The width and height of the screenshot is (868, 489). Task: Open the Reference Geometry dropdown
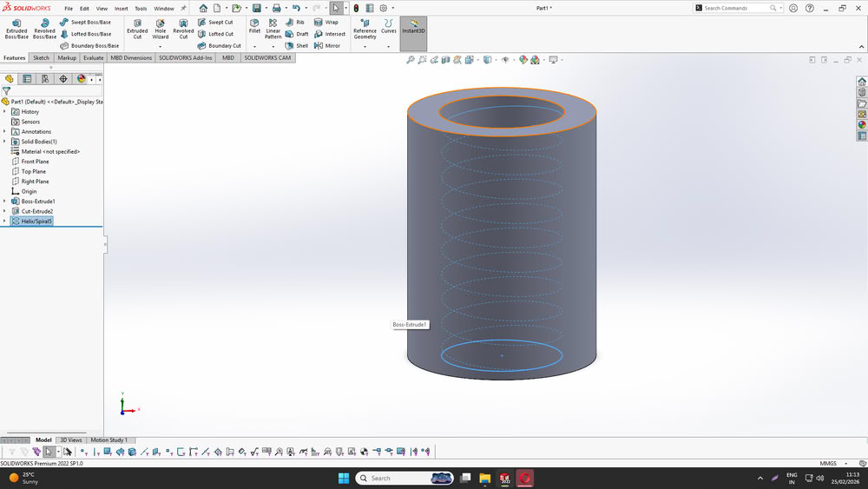click(365, 33)
